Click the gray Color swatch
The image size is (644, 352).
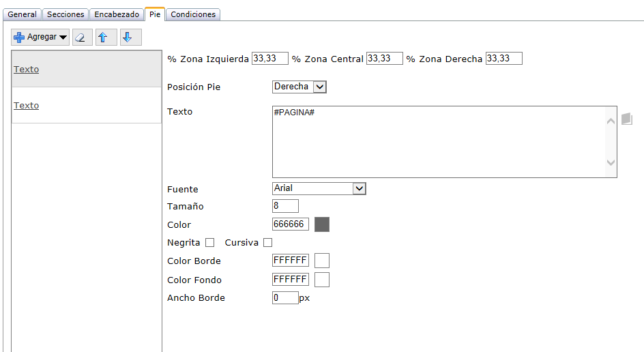coord(321,224)
